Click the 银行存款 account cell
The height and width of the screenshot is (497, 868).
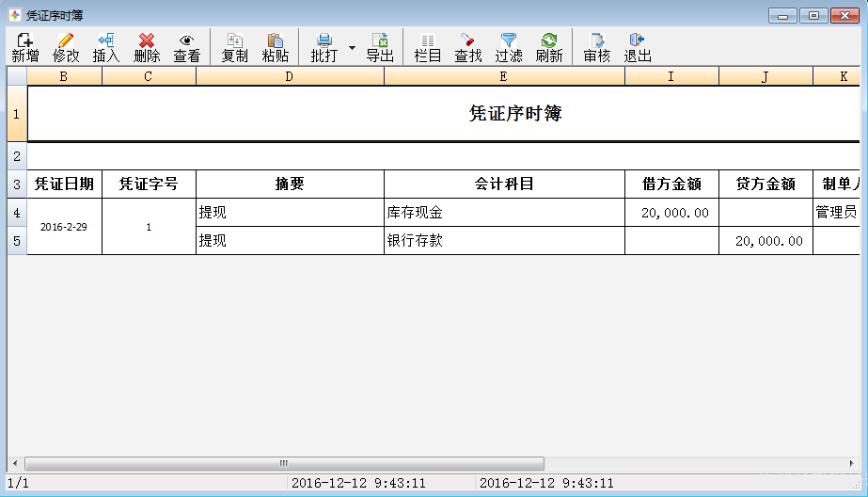(504, 241)
